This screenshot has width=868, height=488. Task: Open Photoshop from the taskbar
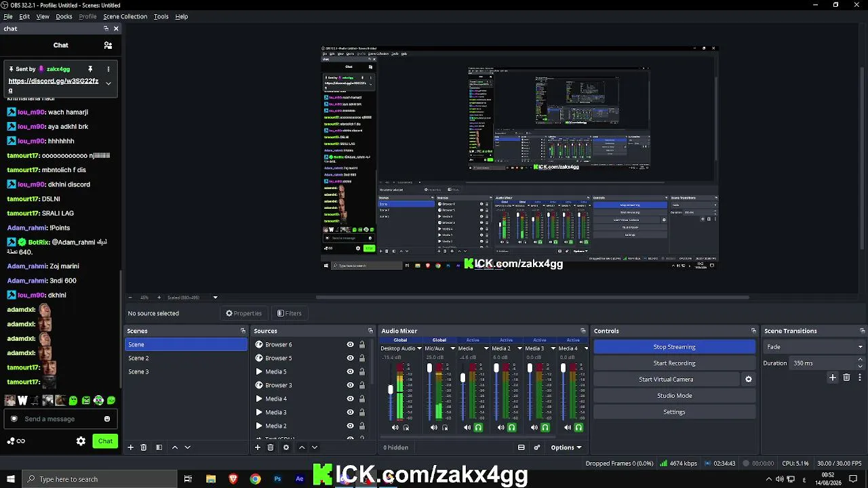pos(277,479)
